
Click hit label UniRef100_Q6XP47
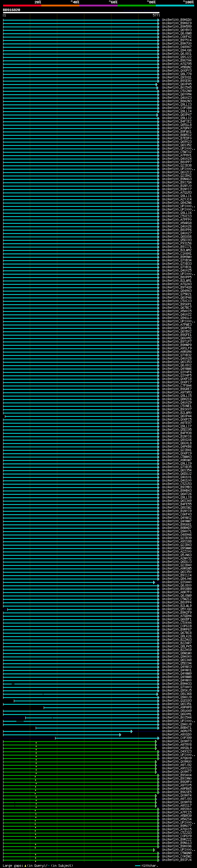tap(177, 115)
